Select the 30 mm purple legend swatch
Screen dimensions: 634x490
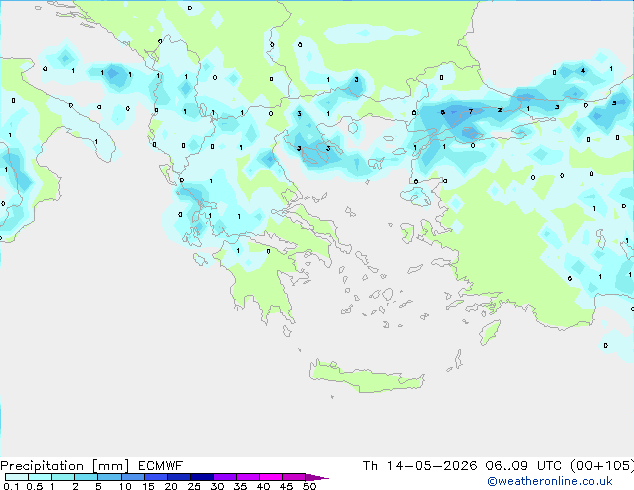click(x=224, y=477)
